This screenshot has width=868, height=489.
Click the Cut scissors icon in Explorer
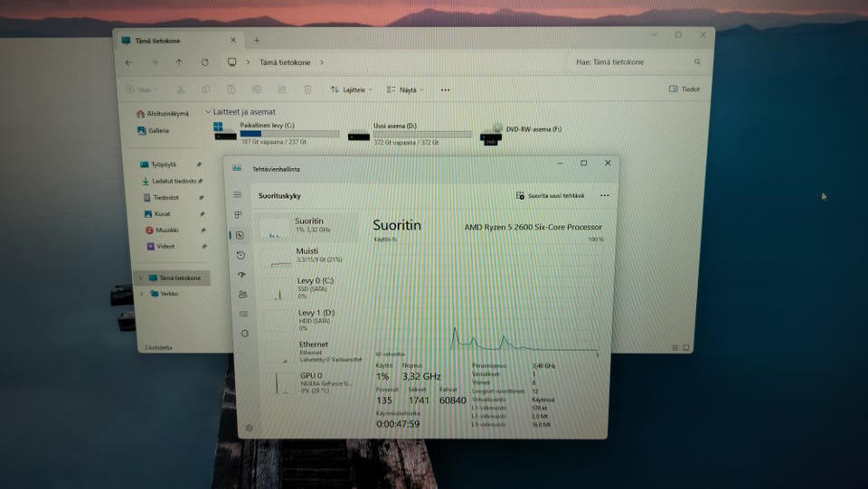(181, 89)
